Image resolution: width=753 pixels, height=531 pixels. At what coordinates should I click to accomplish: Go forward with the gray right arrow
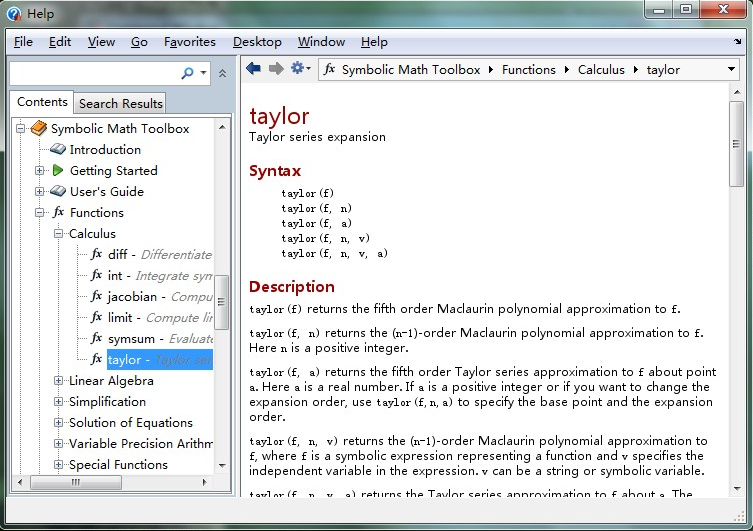tap(276, 69)
